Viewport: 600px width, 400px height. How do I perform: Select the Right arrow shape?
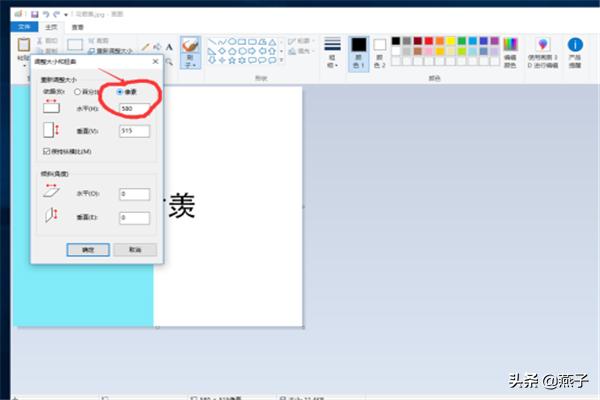(252, 51)
